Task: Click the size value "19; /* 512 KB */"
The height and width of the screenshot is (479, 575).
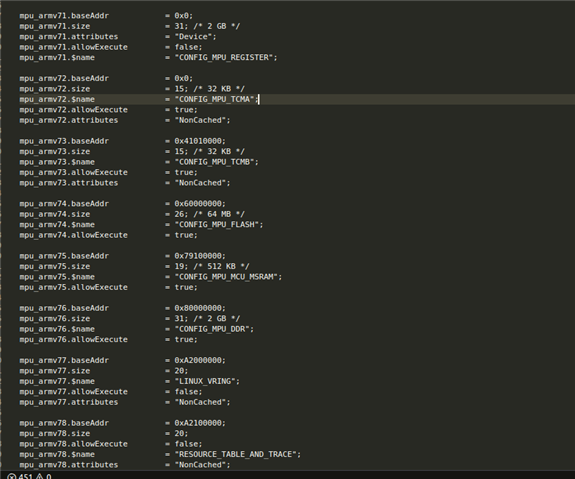Action: pyautogui.click(x=212, y=267)
